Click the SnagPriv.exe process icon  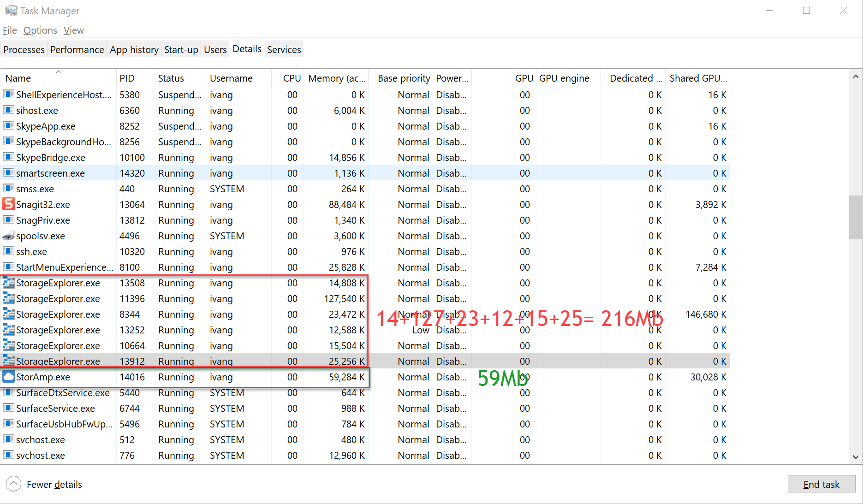tap(8, 219)
